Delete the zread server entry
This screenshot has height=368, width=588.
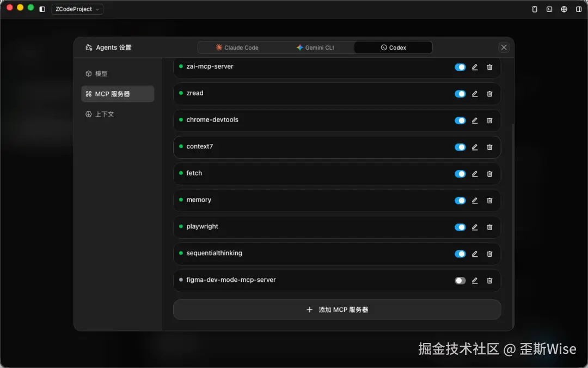489,94
